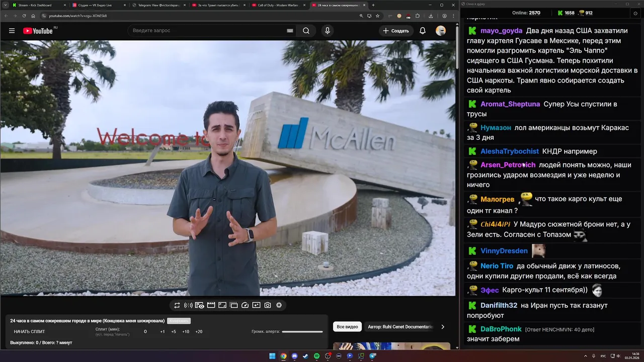Click the broadcast signal icon under video
The image size is (644, 362).
coord(188,305)
